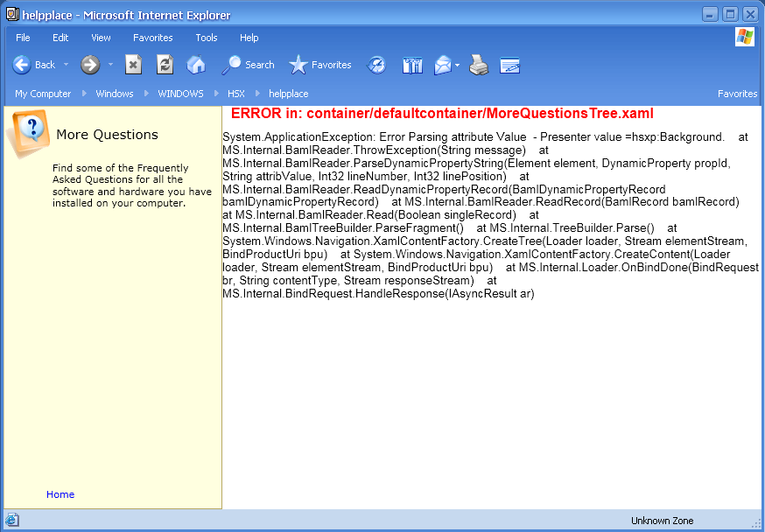Screen dimensions: 765x532
Task: Click Unknown Zone in status bar
Action: click(662, 521)
